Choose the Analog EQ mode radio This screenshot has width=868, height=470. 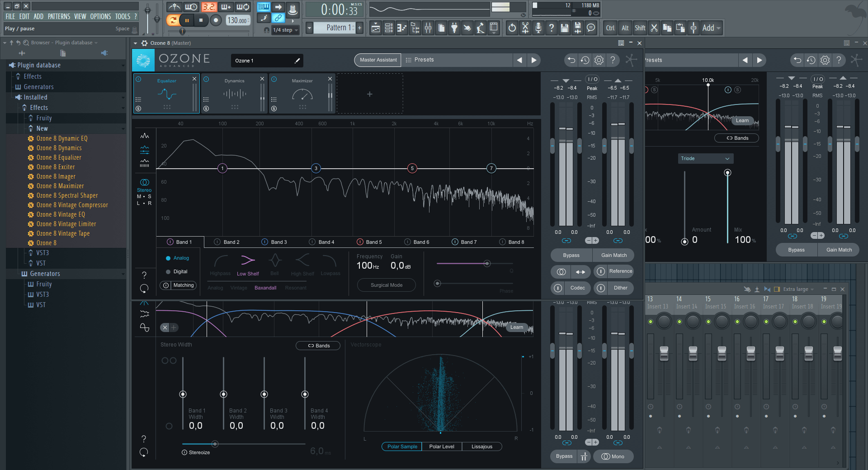coord(177,258)
